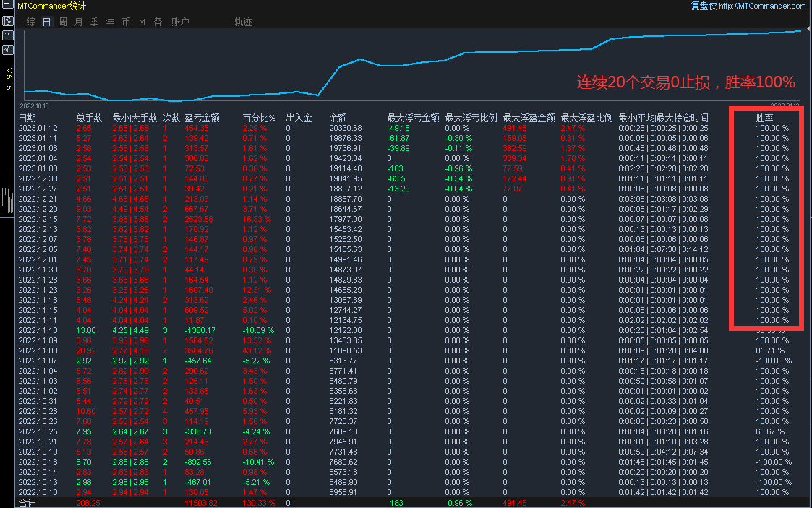The height and width of the screenshot is (508, 812).
Task: Click the V 5.05 version label
Action: 9,79
